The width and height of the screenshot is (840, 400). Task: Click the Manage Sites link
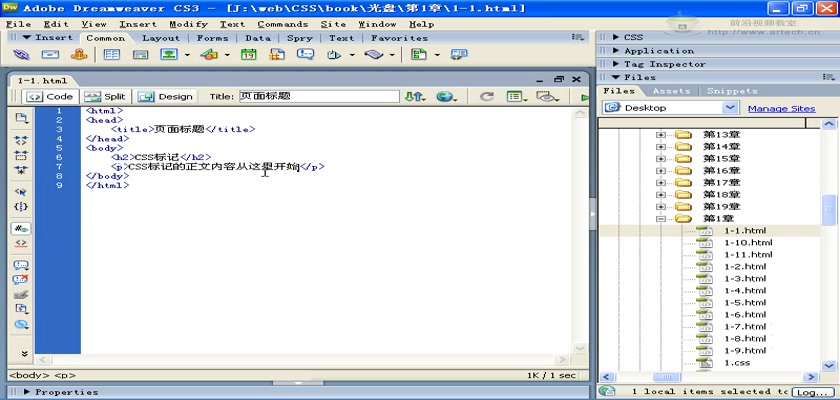(781, 108)
